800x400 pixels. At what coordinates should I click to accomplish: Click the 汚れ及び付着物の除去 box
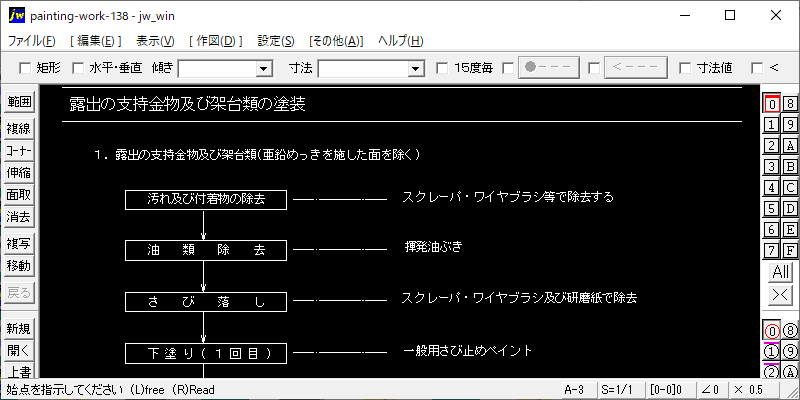click(x=206, y=199)
